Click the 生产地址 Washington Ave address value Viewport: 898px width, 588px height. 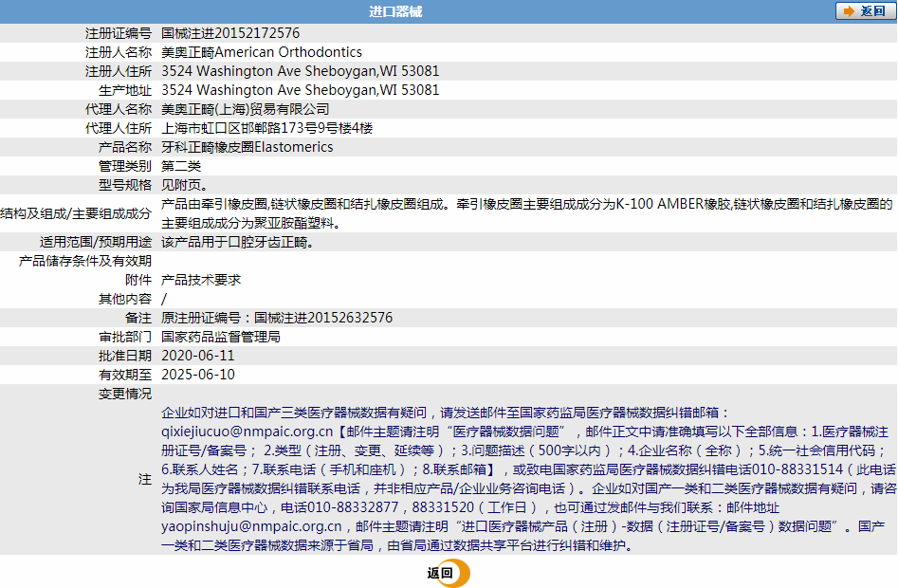pyautogui.click(x=301, y=90)
